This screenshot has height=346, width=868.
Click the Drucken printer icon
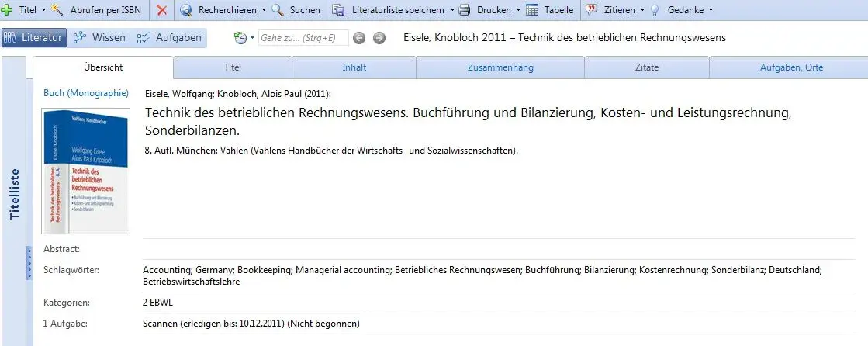465,10
